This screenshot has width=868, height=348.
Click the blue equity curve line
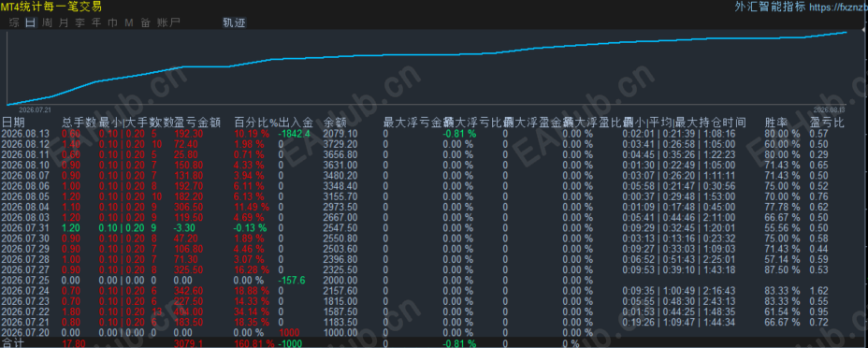[x=427, y=55]
